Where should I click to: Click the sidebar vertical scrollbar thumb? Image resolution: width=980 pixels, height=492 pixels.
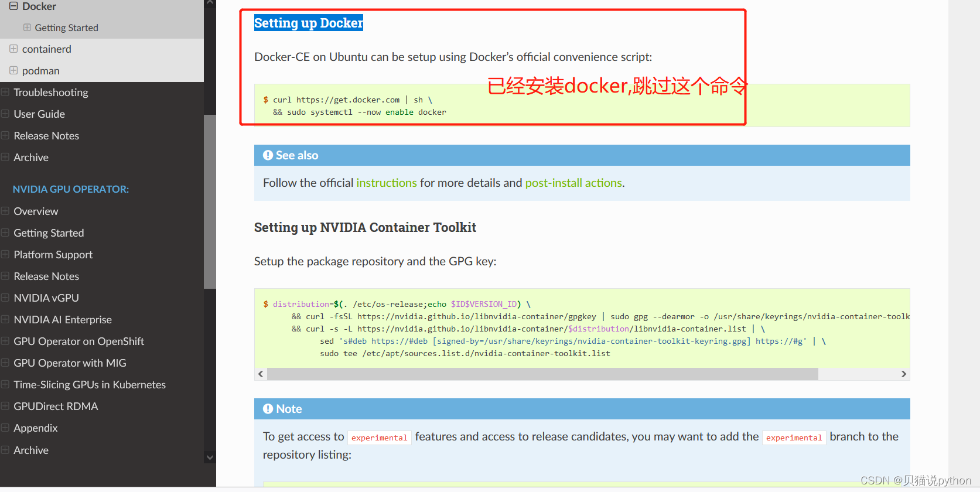click(210, 201)
